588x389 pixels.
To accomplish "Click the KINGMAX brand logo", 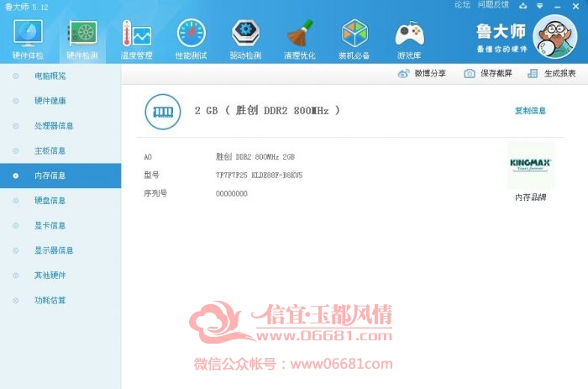I will coord(530,165).
